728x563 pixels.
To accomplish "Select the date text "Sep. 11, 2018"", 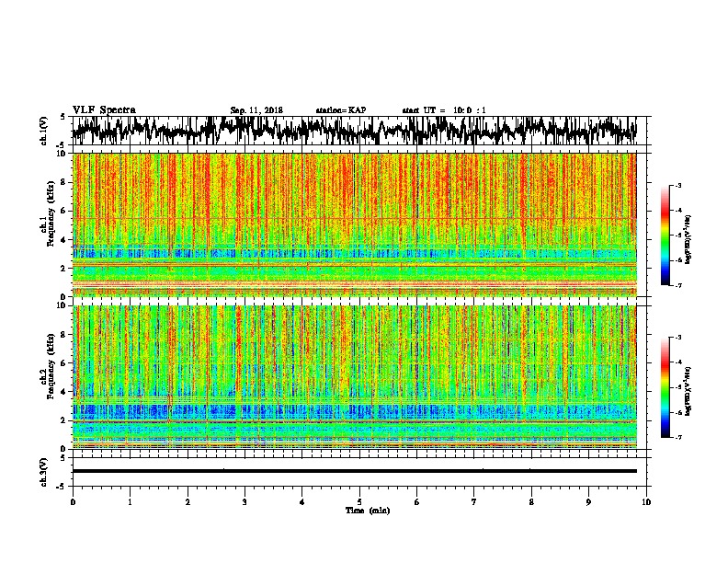I will pos(256,110).
